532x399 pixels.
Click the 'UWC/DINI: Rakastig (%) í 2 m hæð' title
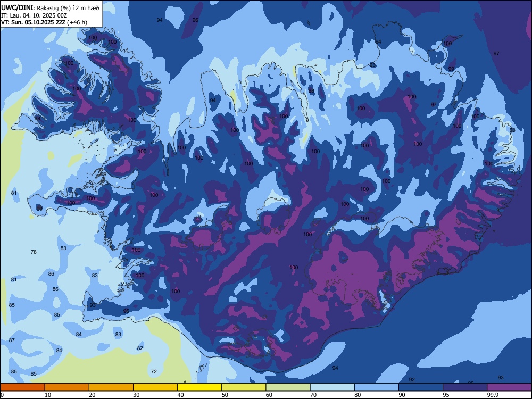click(x=50, y=8)
